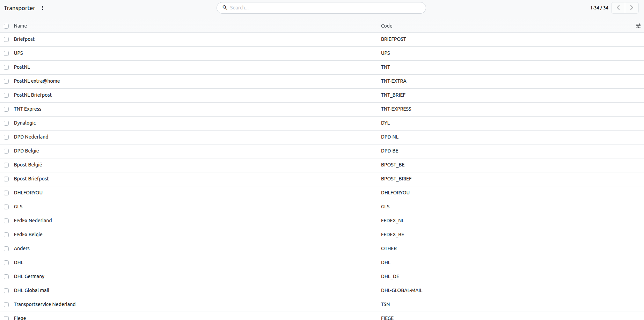Image resolution: width=644 pixels, height=320 pixels.
Task: Check the UPS row checkbox
Action: [x=6, y=53]
